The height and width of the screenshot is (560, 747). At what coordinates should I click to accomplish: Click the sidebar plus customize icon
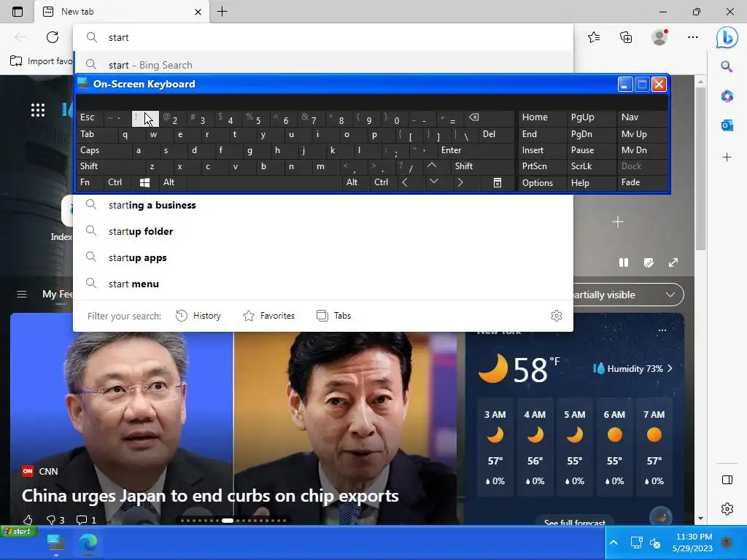[727, 157]
